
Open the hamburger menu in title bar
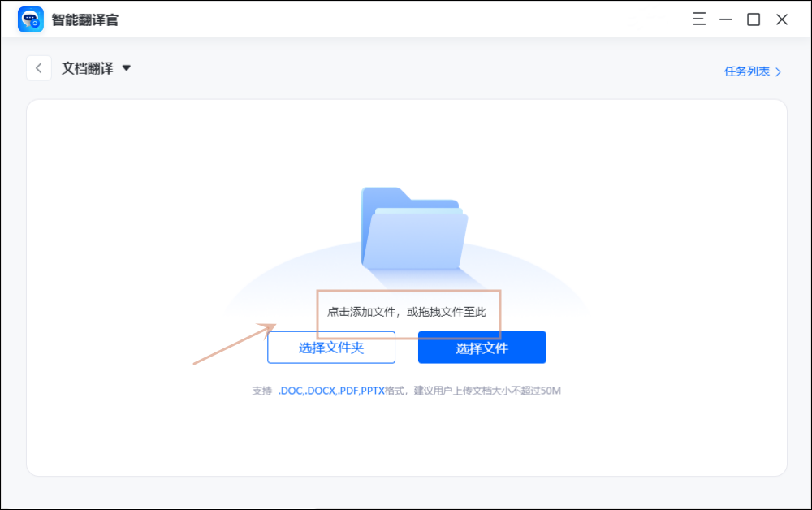pos(699,19)
